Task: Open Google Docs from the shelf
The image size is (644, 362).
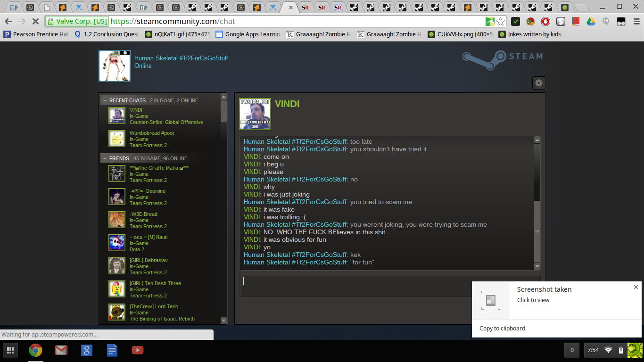Action: click(112, 350)
